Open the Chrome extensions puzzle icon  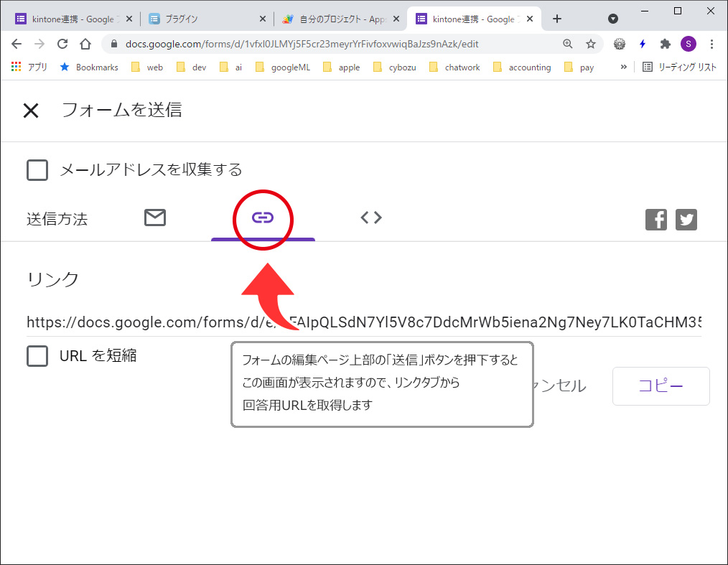click(x=666, y=44)
